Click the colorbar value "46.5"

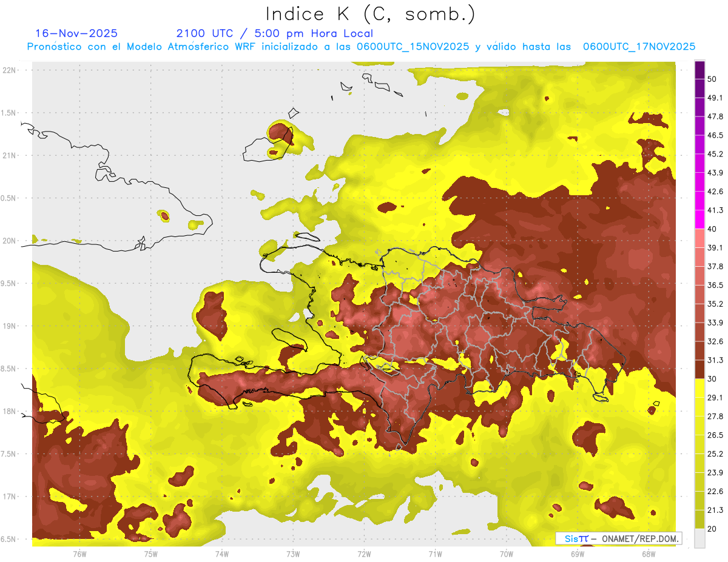[715, 135]
